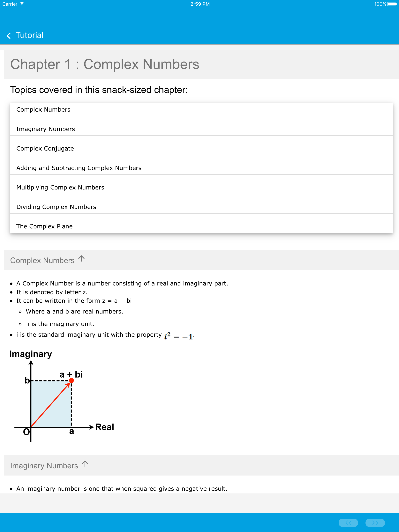Tap the back chevron icon
The image size is (399, 532).
[9, 36]
